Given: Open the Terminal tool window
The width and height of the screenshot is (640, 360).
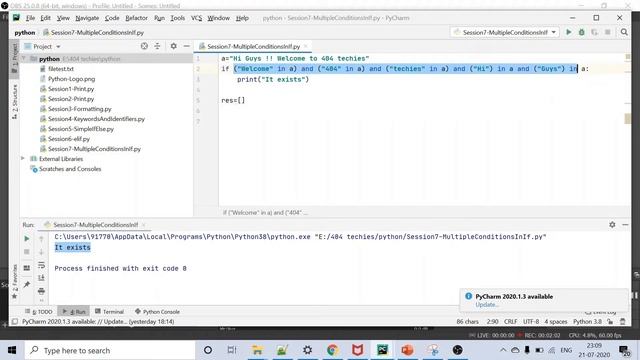Looking at the screenshot, I should click(x=109, y=311).
